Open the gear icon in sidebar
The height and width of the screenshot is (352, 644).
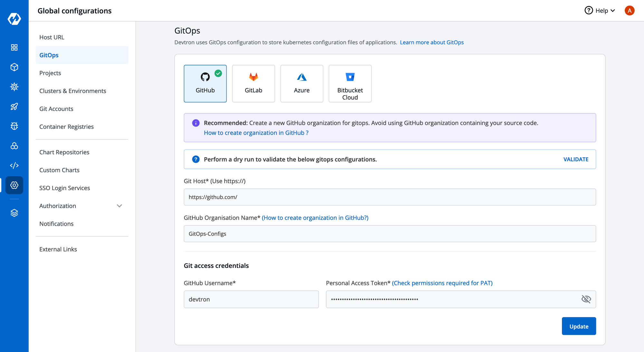[14, 185]
